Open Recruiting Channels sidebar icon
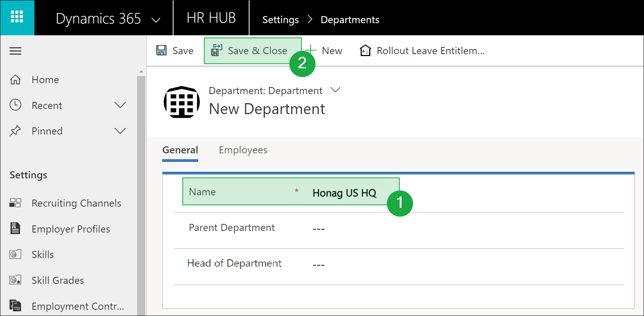644x316 pixels. click(15, 203)
